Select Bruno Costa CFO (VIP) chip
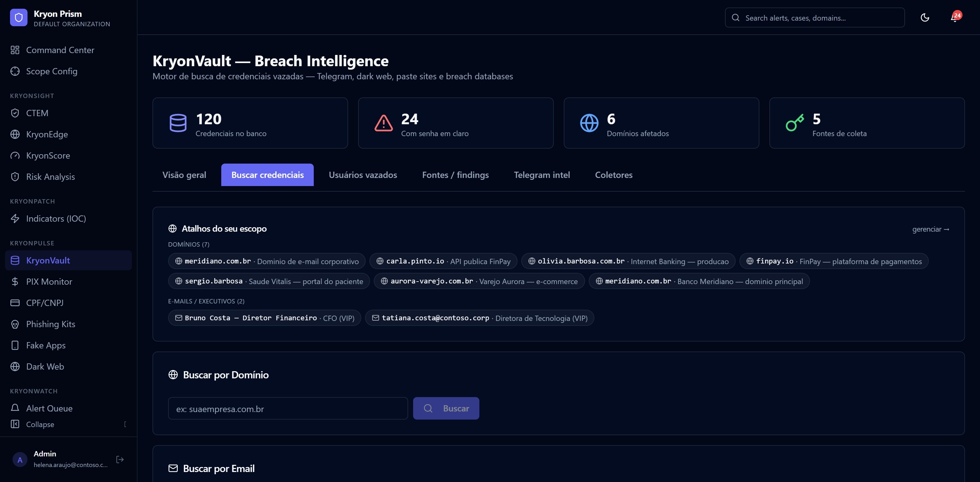 (264, 318)
